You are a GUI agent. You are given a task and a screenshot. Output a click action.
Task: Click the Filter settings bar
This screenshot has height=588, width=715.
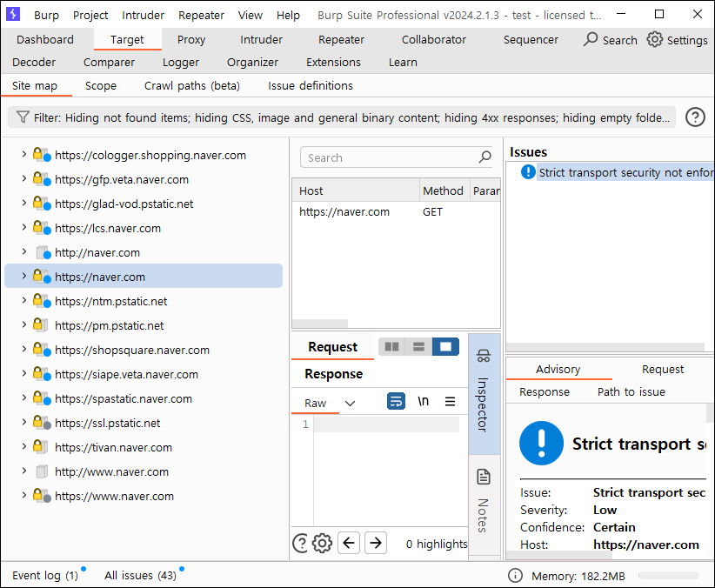(342, 117)
